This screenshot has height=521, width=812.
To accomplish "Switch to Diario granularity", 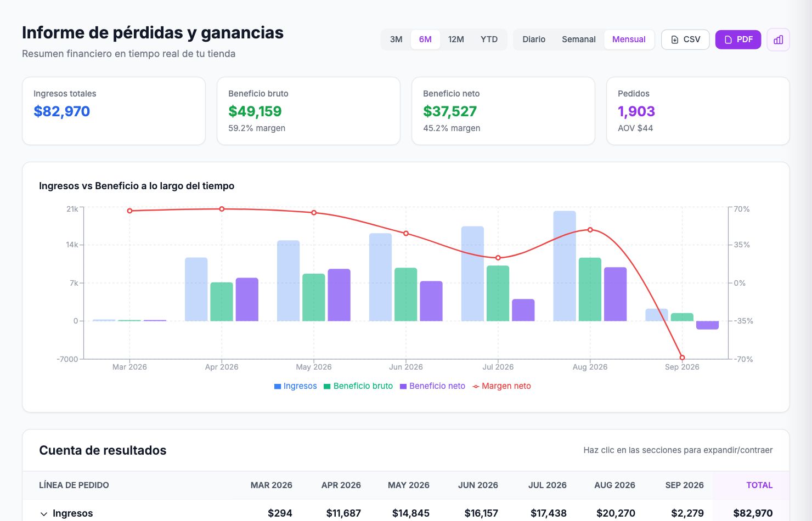I will tap(534, 39).
